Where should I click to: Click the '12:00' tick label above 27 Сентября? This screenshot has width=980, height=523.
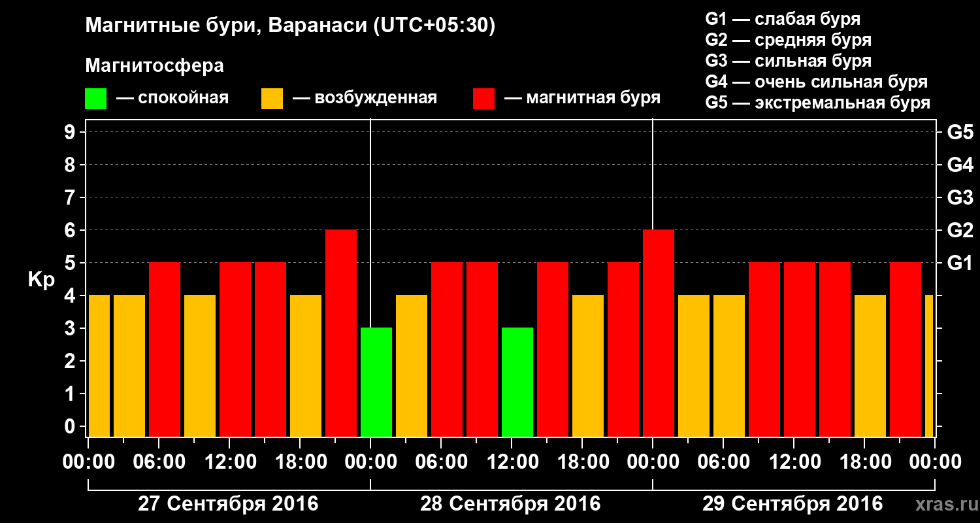(230, 462)
